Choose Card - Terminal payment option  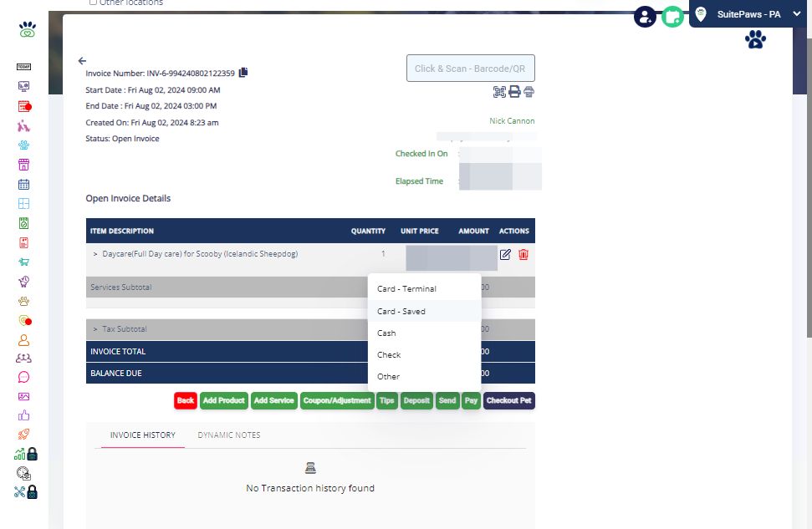click(424, 289)
